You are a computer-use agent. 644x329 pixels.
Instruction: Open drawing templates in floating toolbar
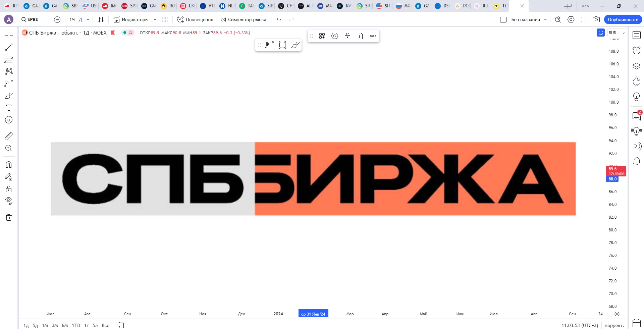pos(322,36)
